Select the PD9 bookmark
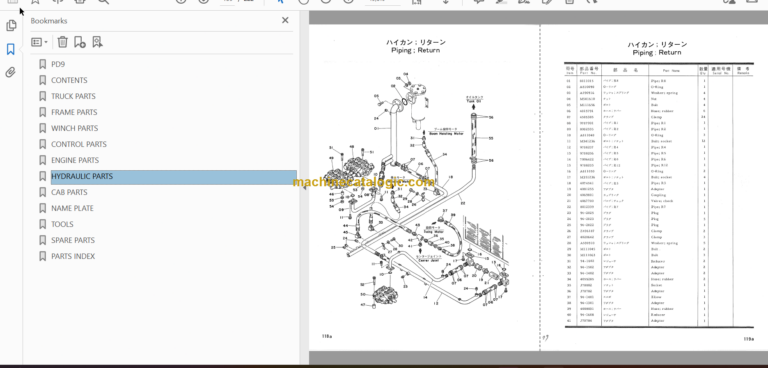The height and width of the screenshot is (368, 768). pyautogui.click(x=58, y=64)
